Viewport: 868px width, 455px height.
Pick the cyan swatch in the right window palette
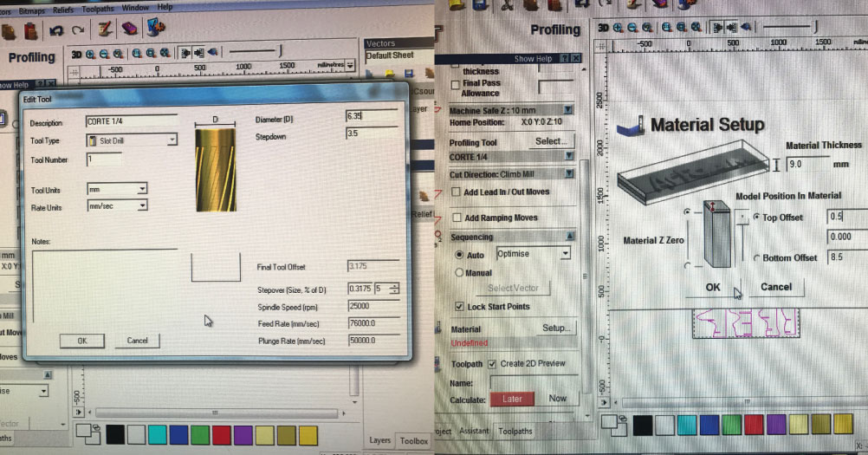click(687, 425)
